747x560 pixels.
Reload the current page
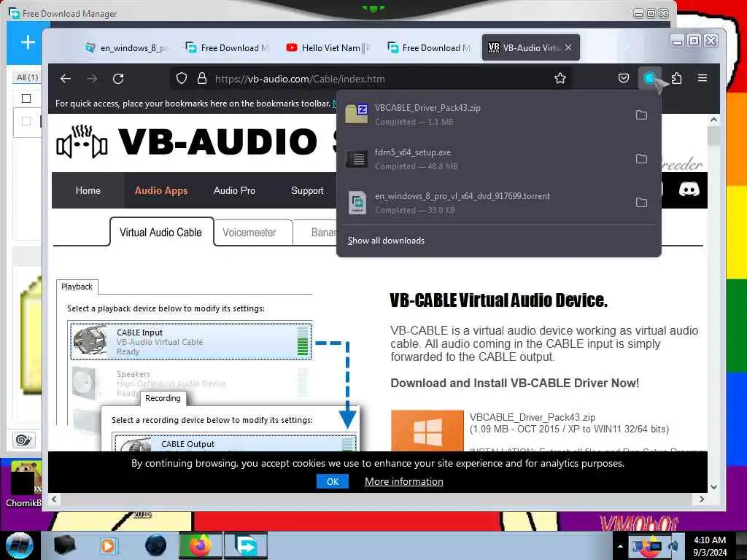point(118,79)
